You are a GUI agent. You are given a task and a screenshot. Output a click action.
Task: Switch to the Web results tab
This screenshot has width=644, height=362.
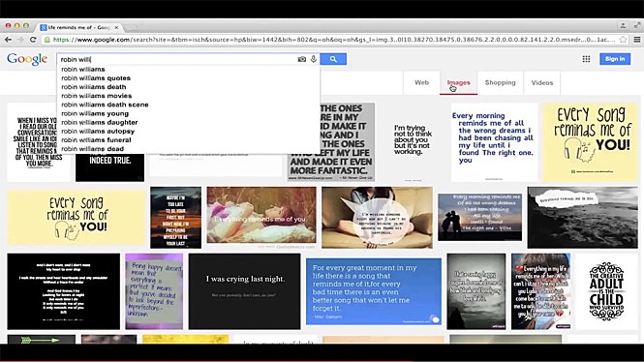coord(421,82)
